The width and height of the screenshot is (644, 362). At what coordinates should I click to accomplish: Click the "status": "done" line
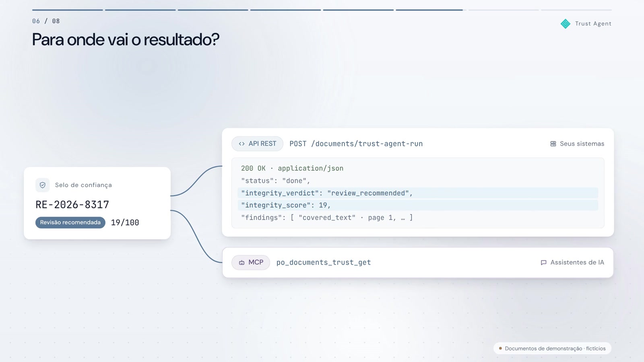pyautogui.click(x=276, y=181)
